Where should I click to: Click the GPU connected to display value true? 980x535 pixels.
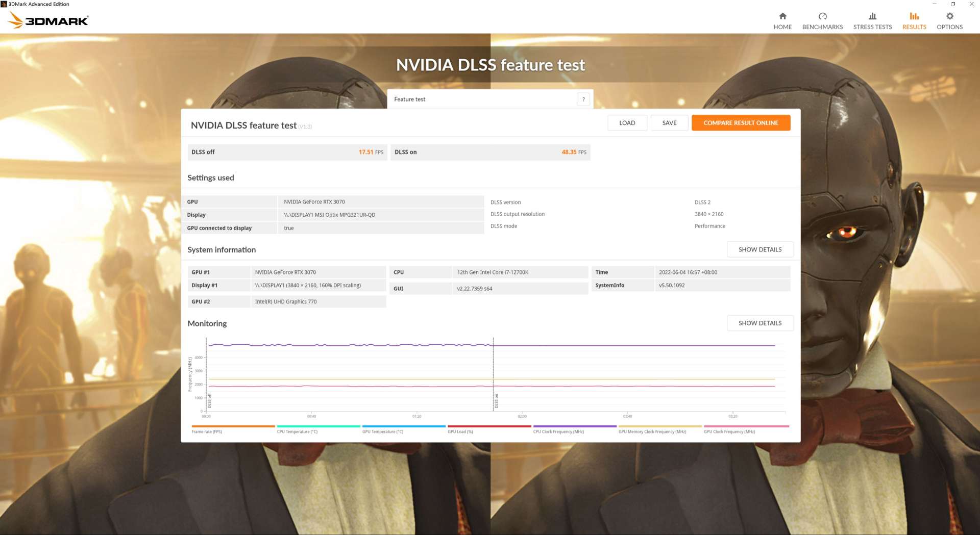click(x=289, y=228)
